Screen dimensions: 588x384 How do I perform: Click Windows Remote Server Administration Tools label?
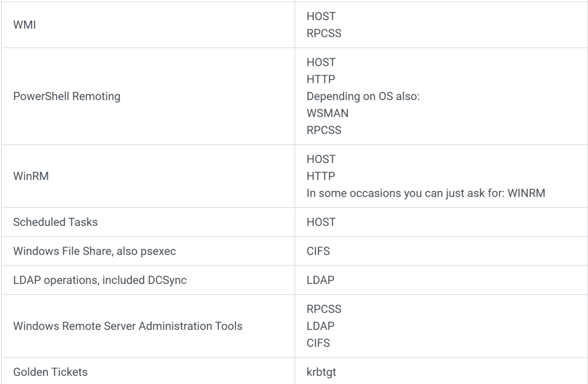click(x=128, y=326)
